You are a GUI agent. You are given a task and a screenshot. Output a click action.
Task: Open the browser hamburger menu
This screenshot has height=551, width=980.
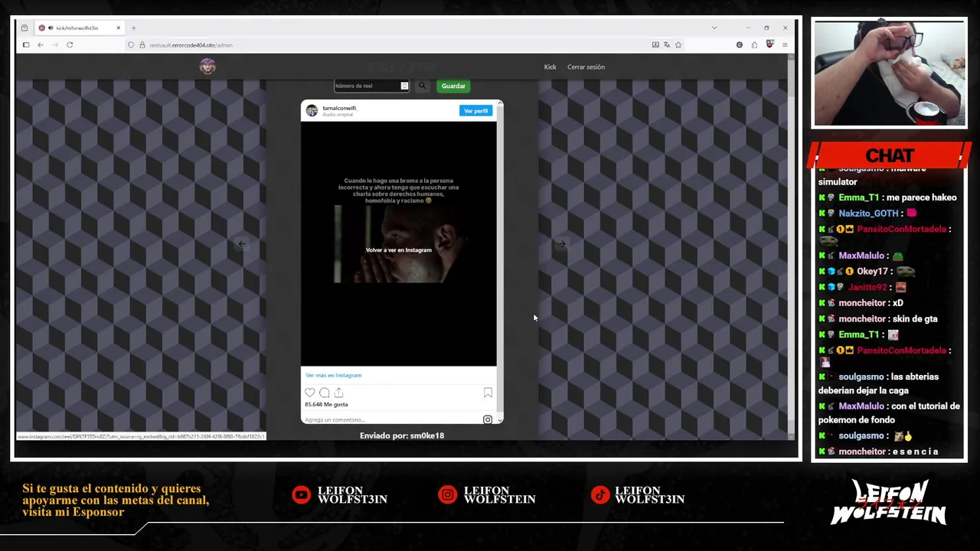coord(785,45)
